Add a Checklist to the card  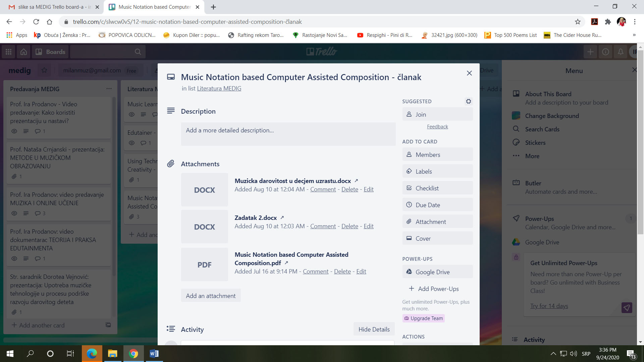click(437, 188)
